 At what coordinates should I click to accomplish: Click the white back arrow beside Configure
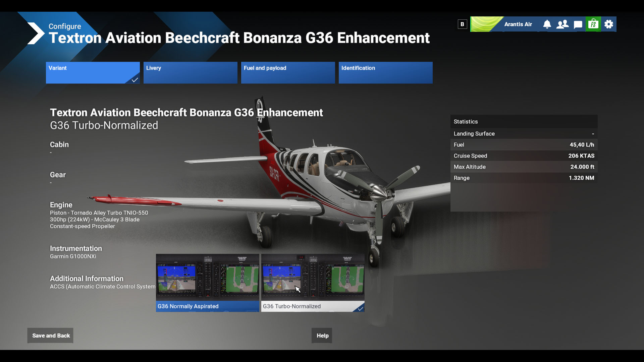coord(36,33)
